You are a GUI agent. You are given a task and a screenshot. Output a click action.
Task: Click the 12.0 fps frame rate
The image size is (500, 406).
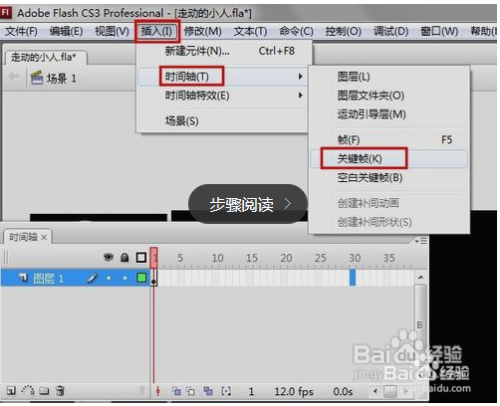[294, 391]
